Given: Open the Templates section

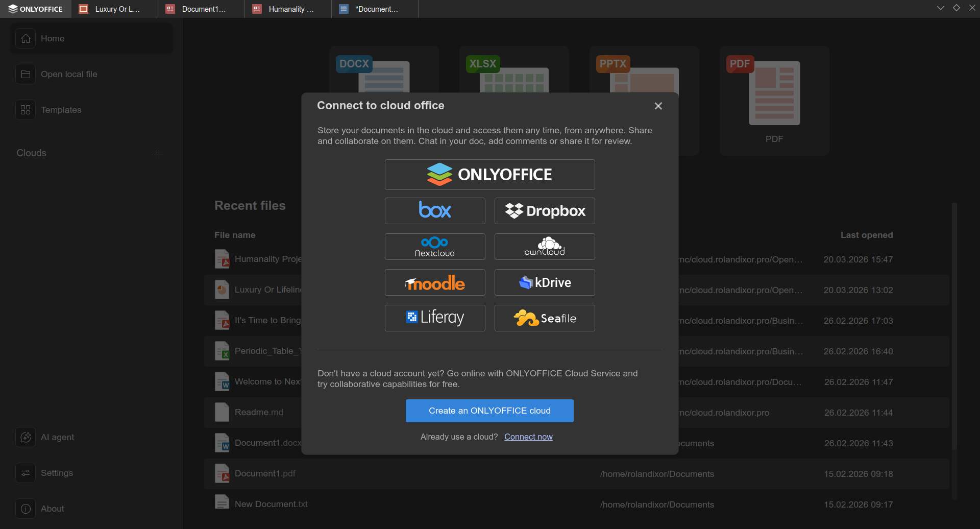Looking at the screenshot, I should coord(61,110).
